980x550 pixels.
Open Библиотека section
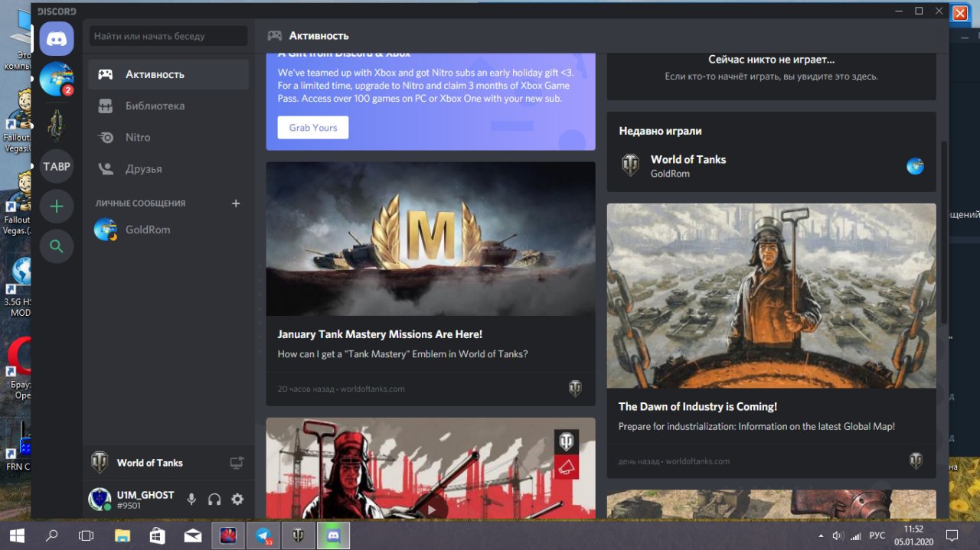pos(168,106)
